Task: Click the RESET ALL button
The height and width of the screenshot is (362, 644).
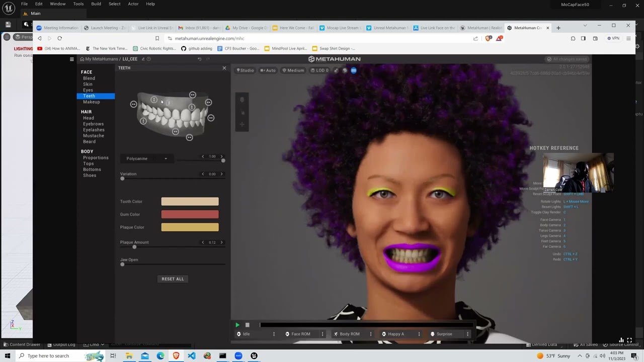Action: (173, 279)
